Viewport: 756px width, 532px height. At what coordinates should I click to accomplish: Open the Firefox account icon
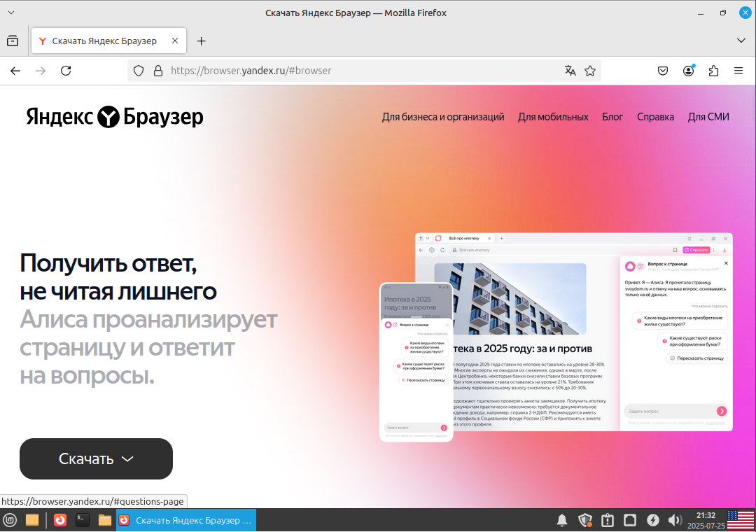688,70
